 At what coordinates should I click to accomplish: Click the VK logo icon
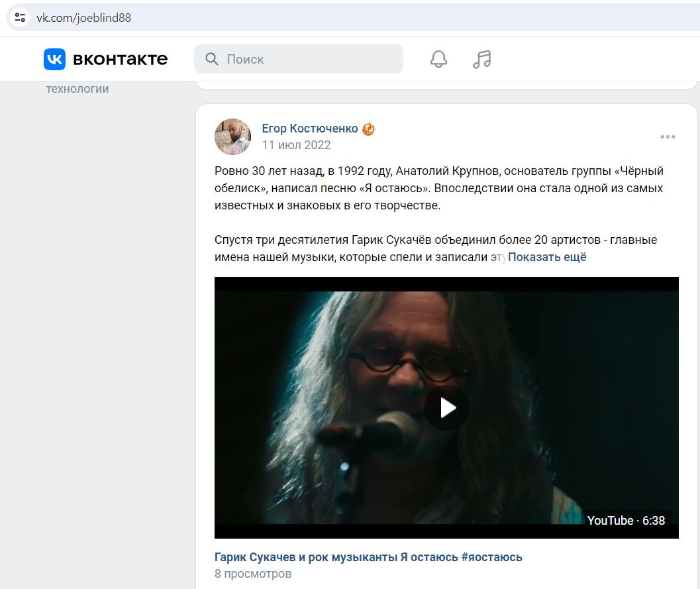pyautogui.click(x=54, y=59)
